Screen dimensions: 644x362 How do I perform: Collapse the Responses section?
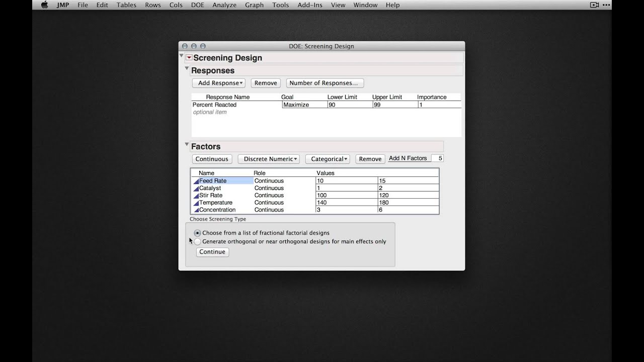point(187,68)
